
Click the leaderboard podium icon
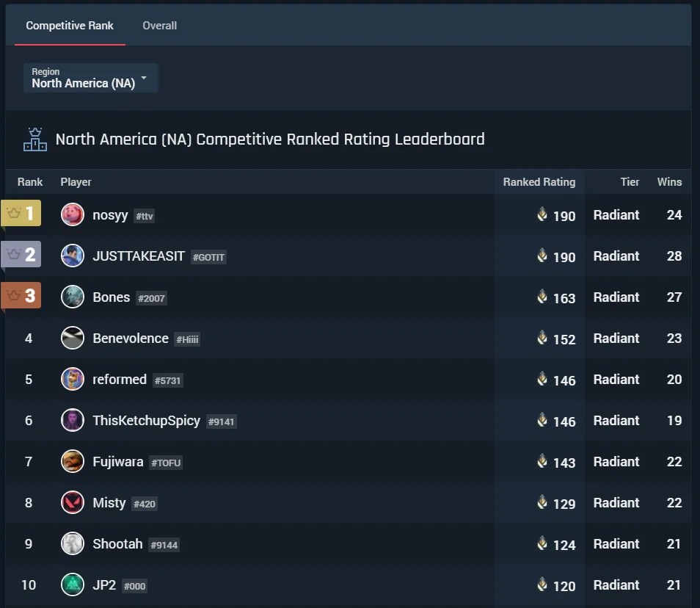point(35,140)
